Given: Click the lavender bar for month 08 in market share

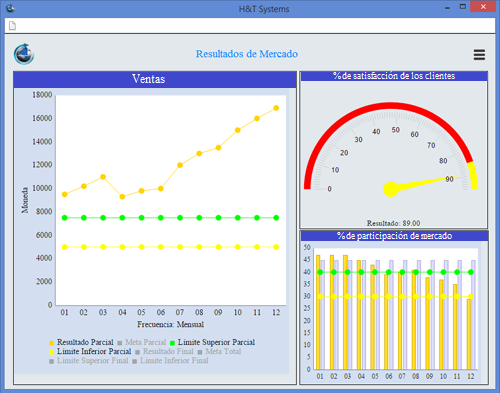Looking at the screenshot, I should [419, 315].
